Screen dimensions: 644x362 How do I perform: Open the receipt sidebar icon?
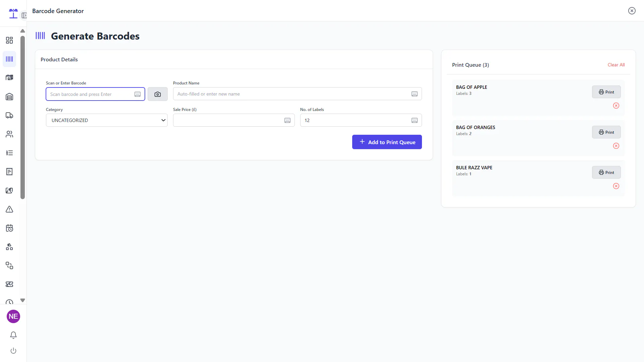9,172
